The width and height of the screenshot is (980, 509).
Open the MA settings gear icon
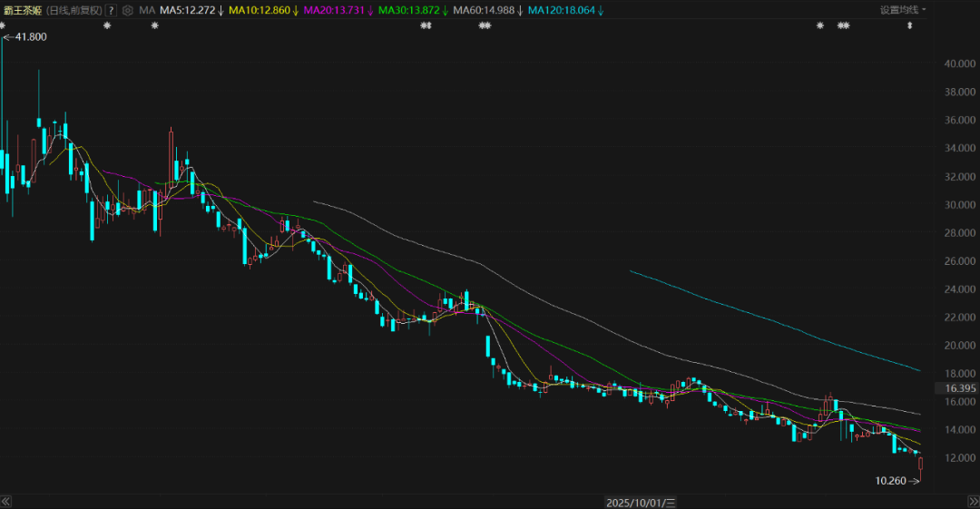point(127,10)
